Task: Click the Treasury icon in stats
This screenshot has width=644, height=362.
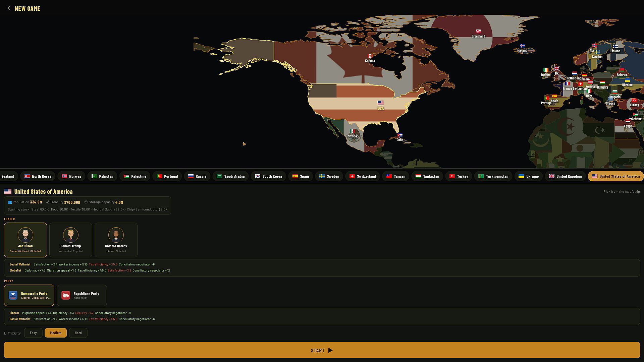Action: click(48, 202)
